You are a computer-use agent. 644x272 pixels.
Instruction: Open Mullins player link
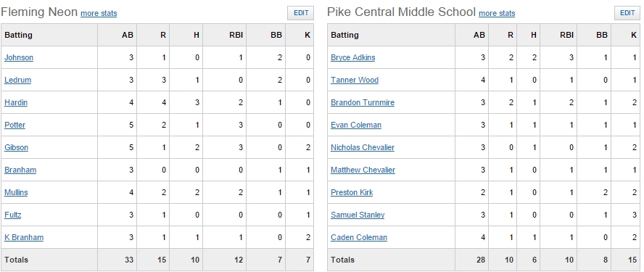(x=16, y=192)
